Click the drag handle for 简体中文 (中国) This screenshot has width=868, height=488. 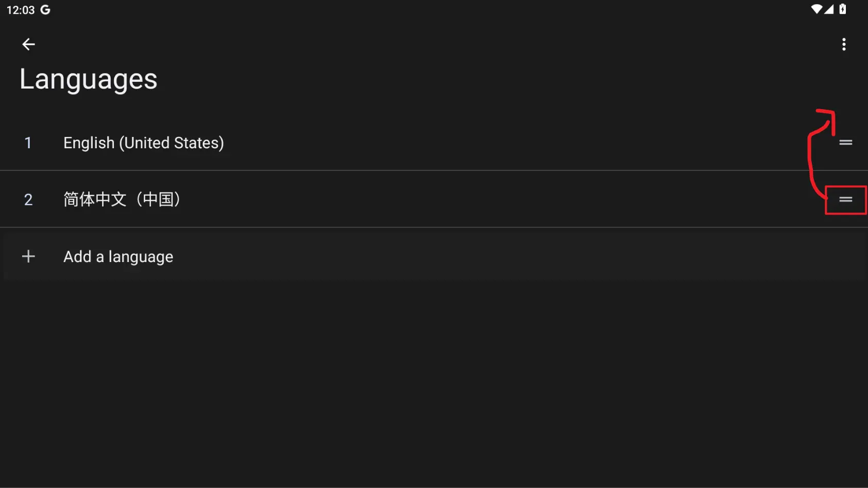point(845,199)
